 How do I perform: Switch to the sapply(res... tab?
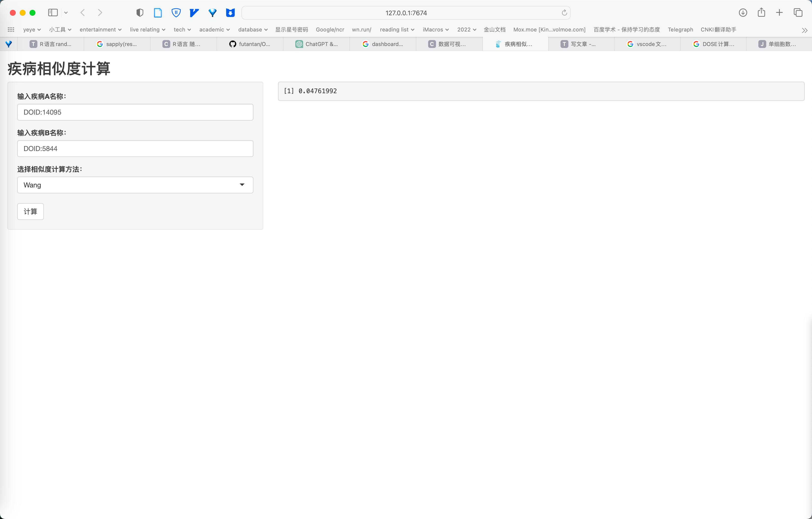(117, 44)
